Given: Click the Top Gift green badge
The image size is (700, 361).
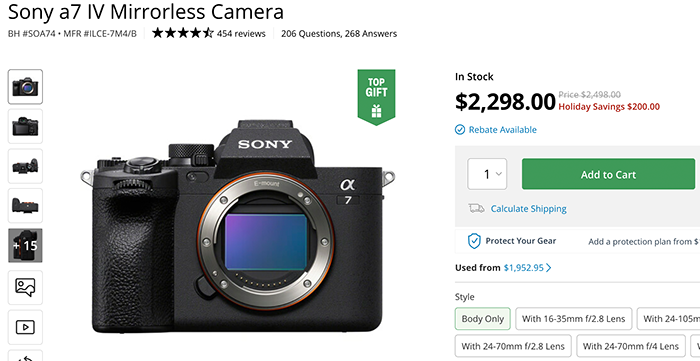Looking at the screenshot, I should pos(376,97).
